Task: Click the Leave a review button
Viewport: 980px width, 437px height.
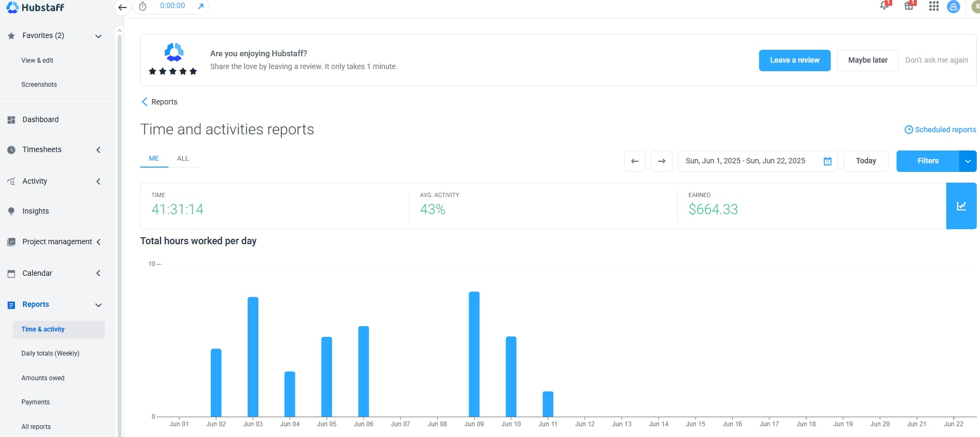Action: pos(794,61)
